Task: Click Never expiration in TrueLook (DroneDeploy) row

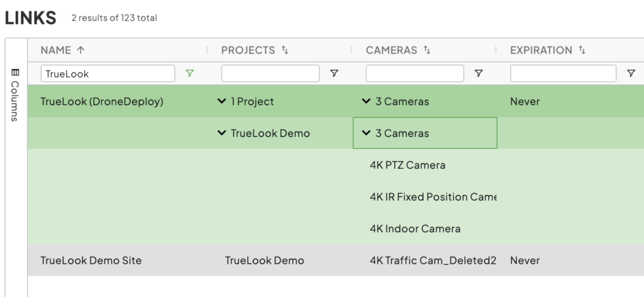Action: click(525, 101)
